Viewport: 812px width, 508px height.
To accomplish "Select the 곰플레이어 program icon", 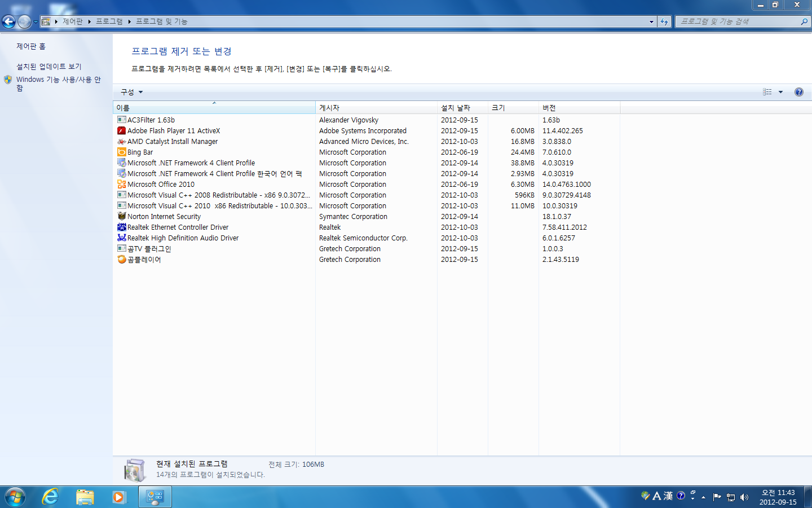I will point(121,259).
